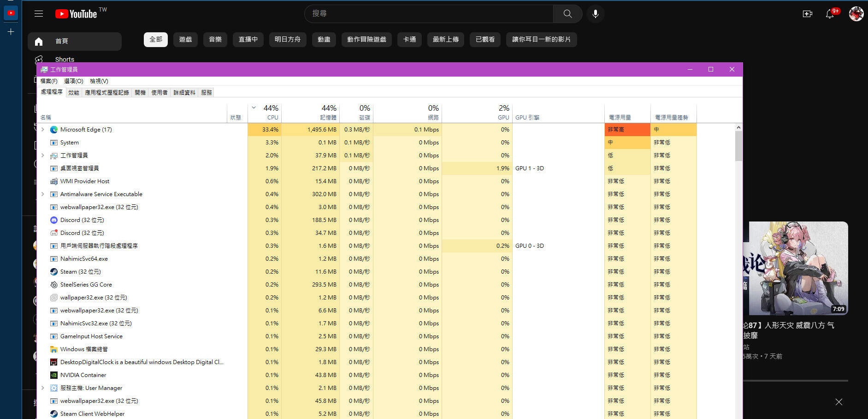Viewport: 868px width, 419px height.
Task: Open the 選項(O) menu in Task Manager
Action: (x=74, y=81)
